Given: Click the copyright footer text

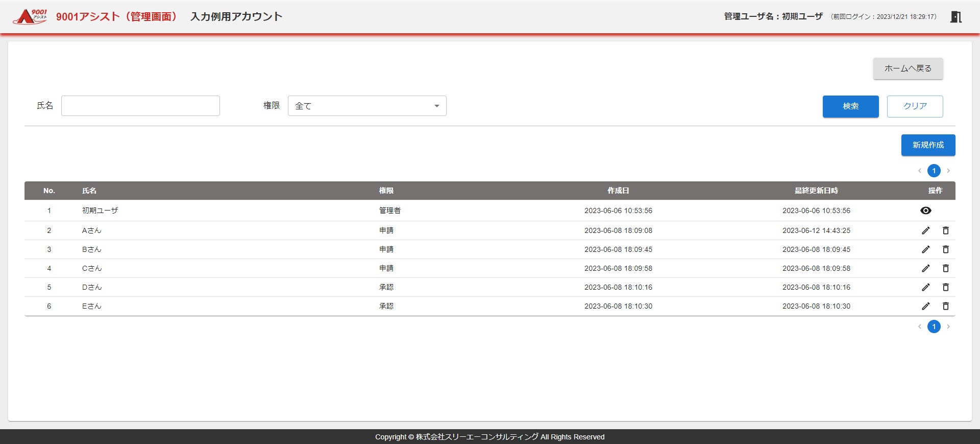Looking at the screenshot, I should tap(490, 437).
